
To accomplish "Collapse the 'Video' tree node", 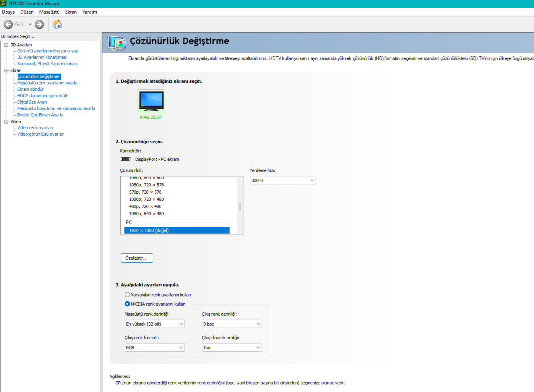I will [x=6, y=122].
